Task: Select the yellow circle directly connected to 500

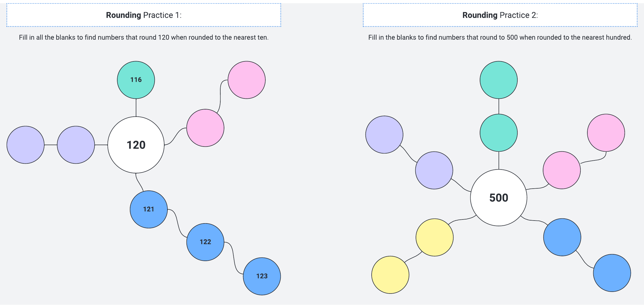Action: (x=434, y=237)
